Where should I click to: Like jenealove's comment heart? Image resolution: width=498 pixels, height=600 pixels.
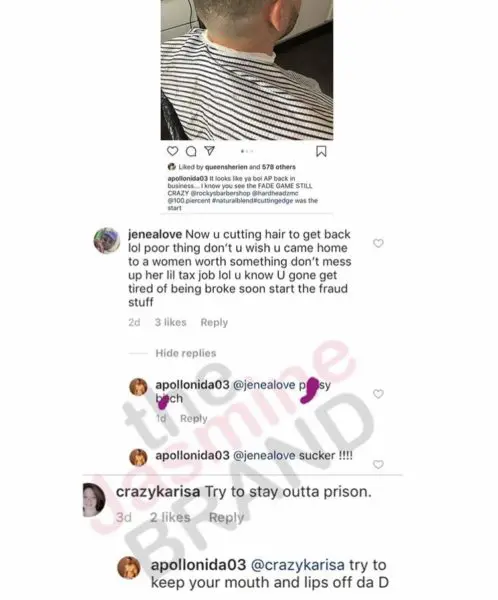(378, 243)
